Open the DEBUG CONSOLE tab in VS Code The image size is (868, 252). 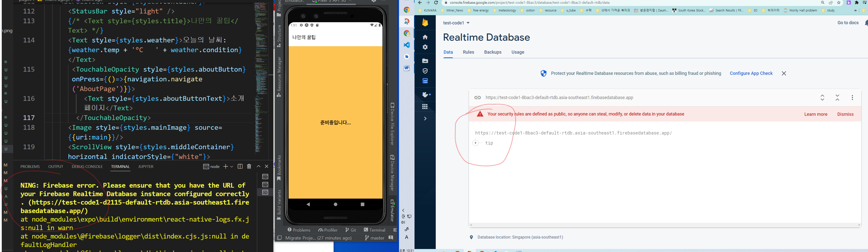pos(87,166)
